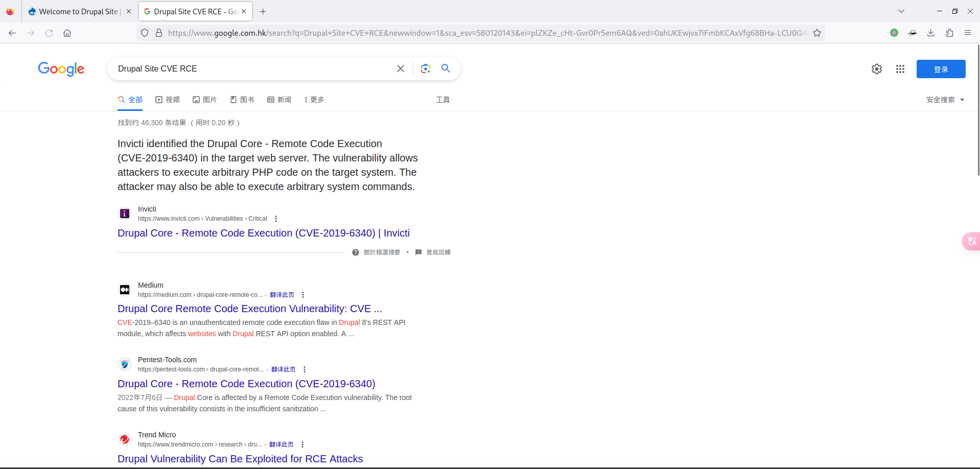980x469 pixels.
Task: Open Google quick settings gear
Action: pos(877,69)
